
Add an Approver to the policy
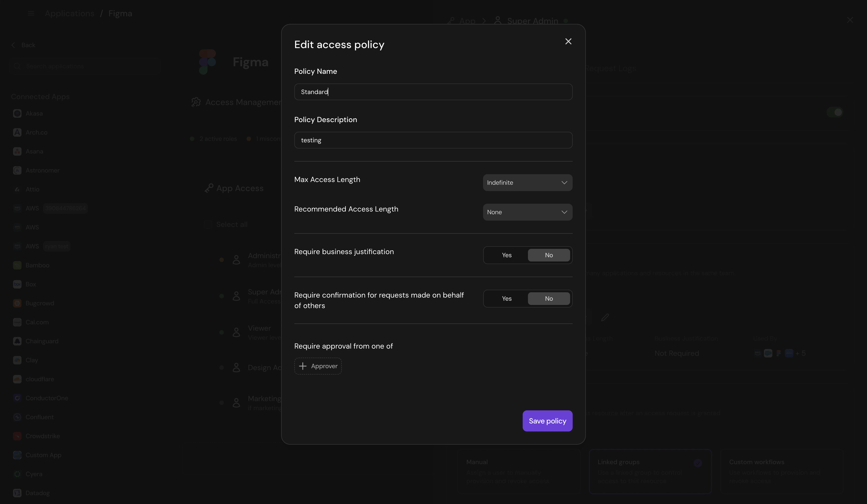tap(318, 366)
